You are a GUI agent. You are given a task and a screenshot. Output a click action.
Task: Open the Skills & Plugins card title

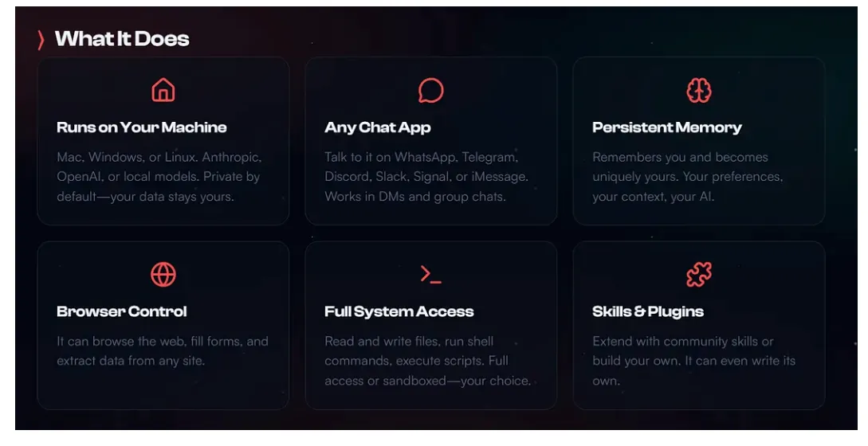coord(648,311)
